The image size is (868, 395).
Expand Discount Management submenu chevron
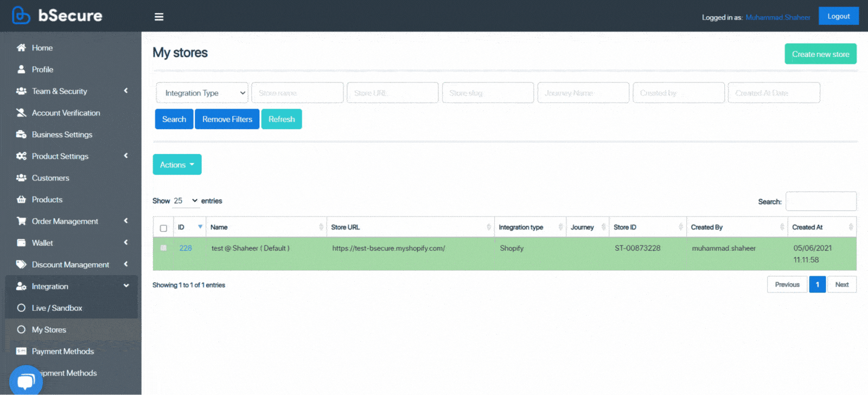[126, 264]
